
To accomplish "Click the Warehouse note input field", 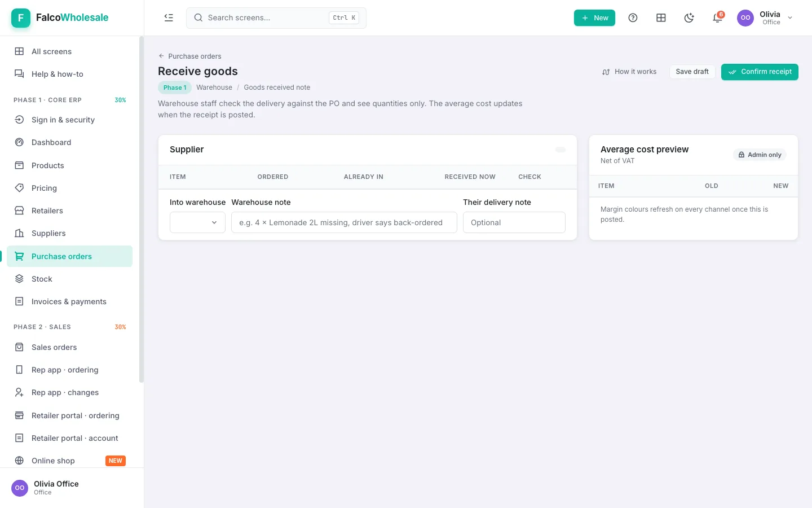I will [x=344, y=222].
